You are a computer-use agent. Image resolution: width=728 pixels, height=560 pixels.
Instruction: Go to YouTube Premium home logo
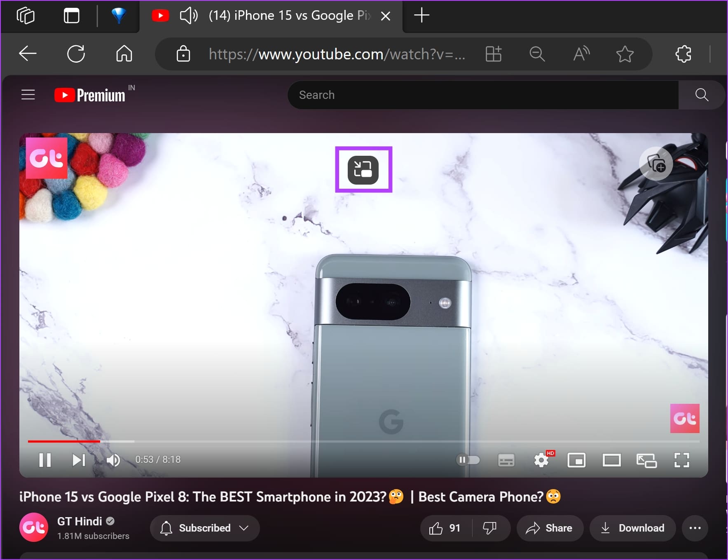pyautogui.click(x=90, y=95)
